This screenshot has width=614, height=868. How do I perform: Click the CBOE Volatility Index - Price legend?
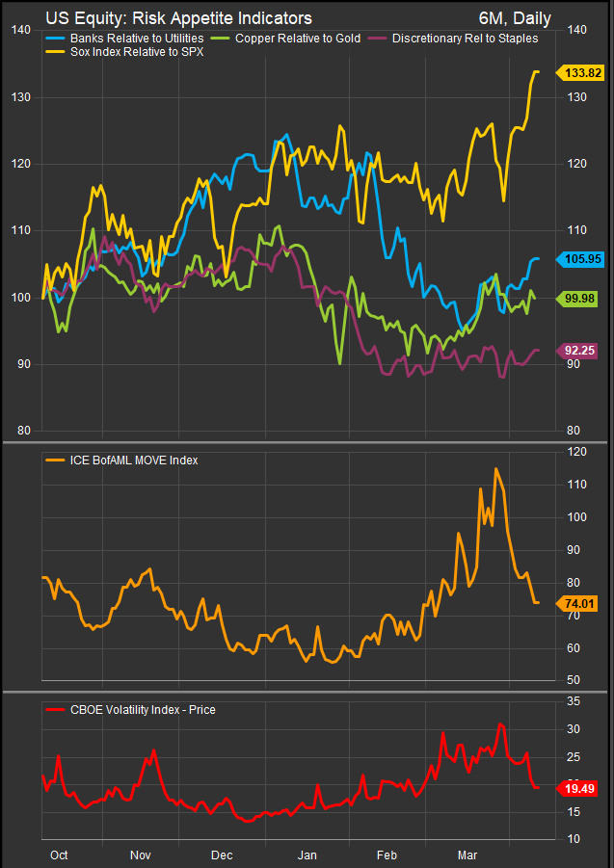132,710
